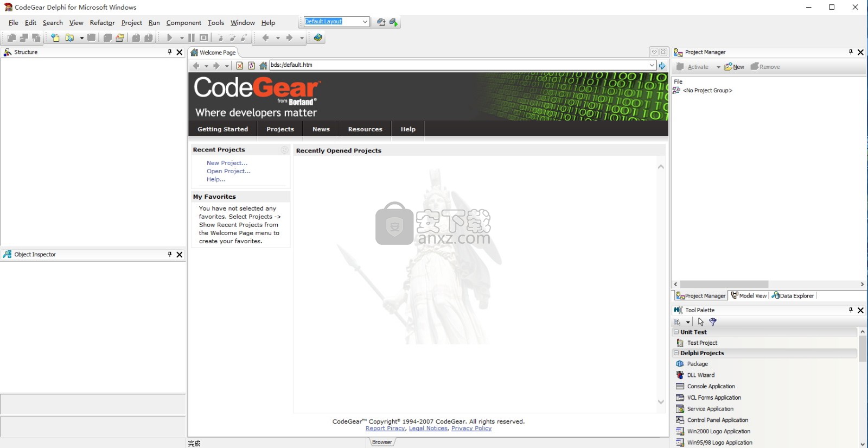Click the Program Reset stop icon
The width and height of the screenshot is (868, 448).
pos(203,37)
